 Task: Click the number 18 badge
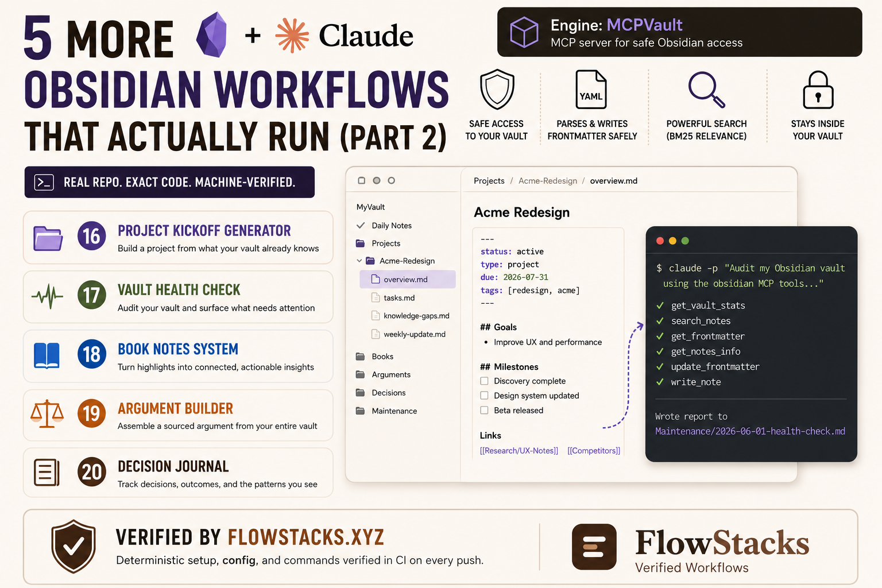click(91, 354)
